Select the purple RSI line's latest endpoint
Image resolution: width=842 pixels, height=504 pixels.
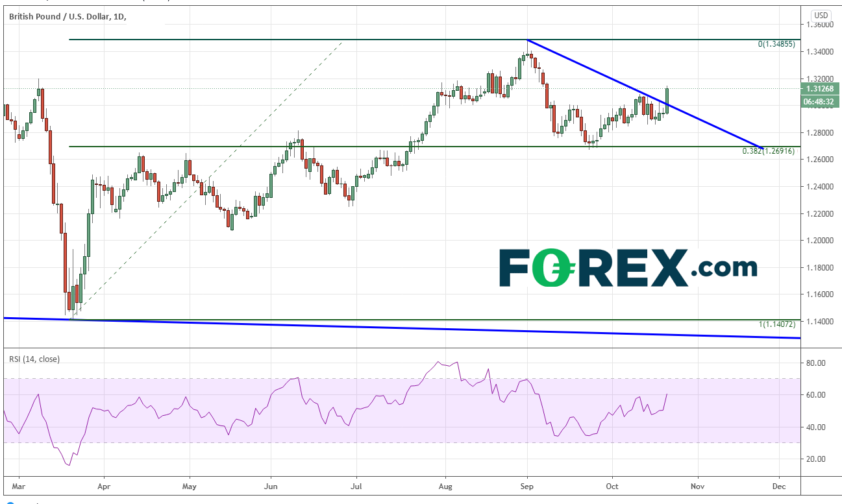click(667, 394)
